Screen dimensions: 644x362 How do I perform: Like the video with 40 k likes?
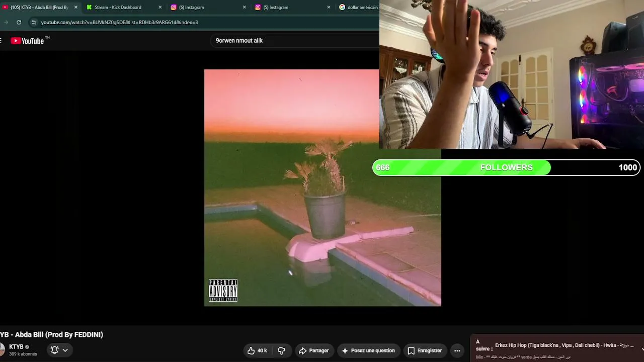[257, 350]
